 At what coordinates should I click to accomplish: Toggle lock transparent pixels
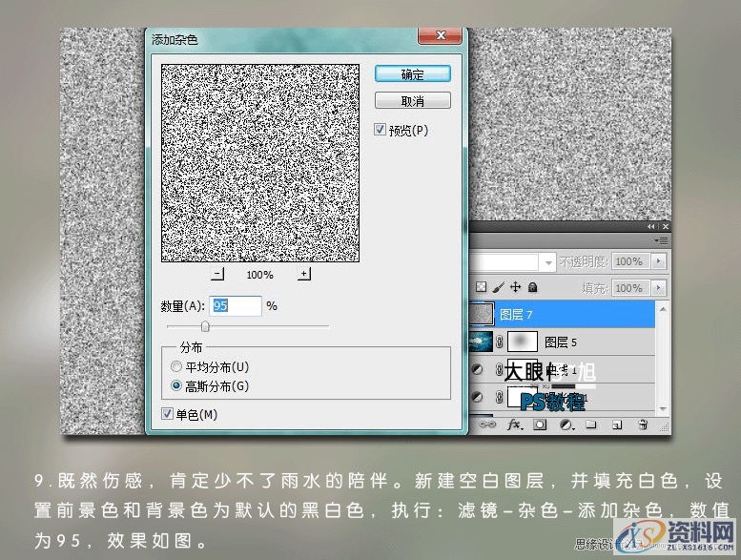[481, 287]
